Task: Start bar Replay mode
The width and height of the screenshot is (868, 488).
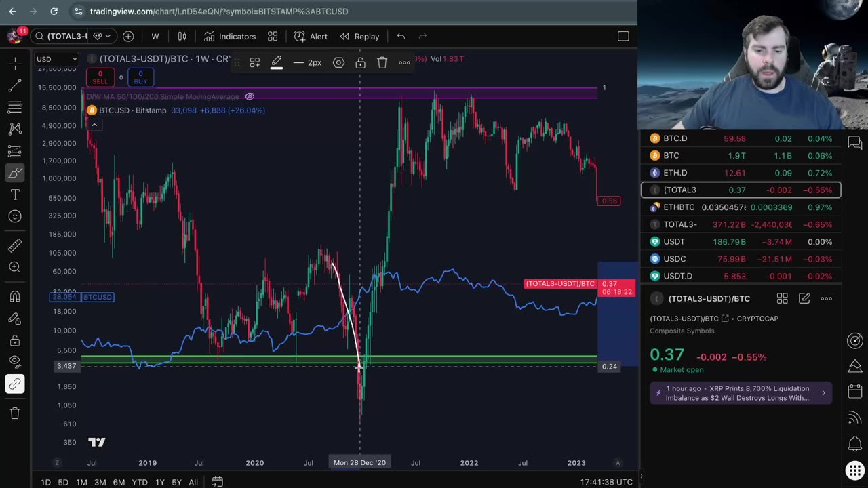Action: (x=359, y=36)
